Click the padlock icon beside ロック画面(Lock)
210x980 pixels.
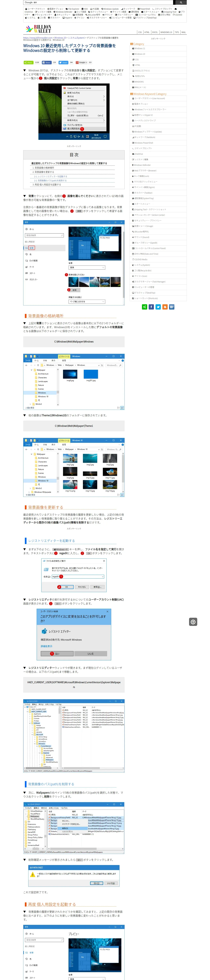(133, 176)
